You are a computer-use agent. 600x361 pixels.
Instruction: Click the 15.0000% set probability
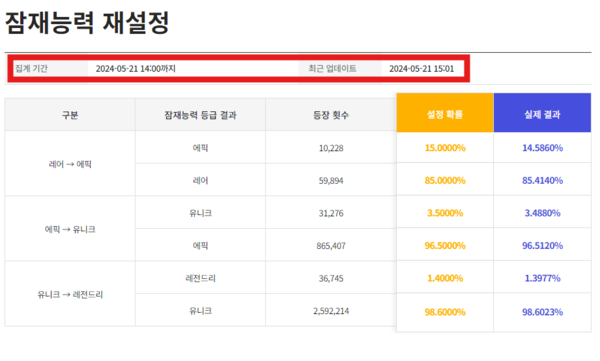click(x=445, y=148)
